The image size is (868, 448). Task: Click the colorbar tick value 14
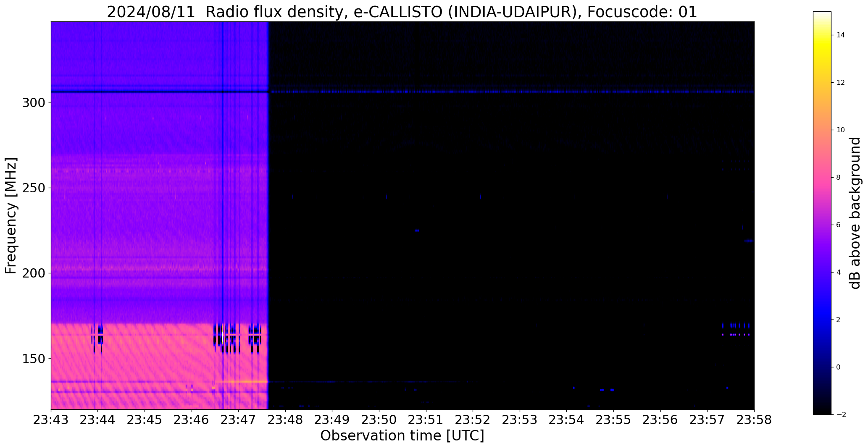(841, 35)
